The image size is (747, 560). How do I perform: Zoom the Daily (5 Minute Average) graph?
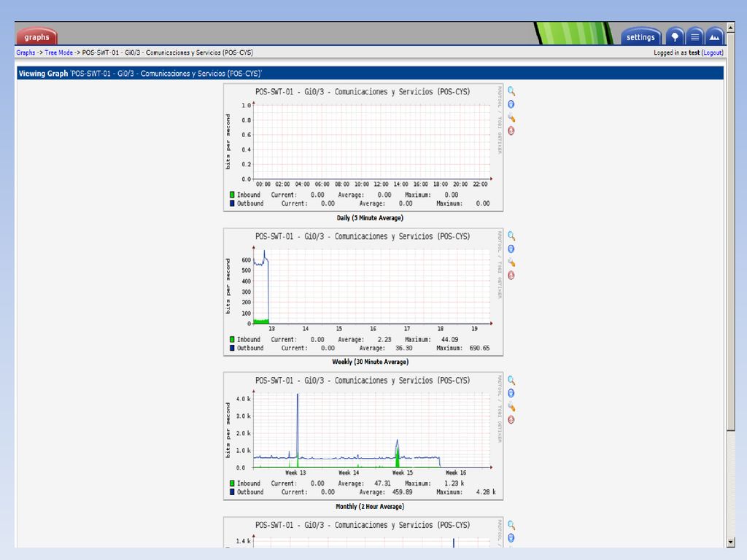(511, 91)
